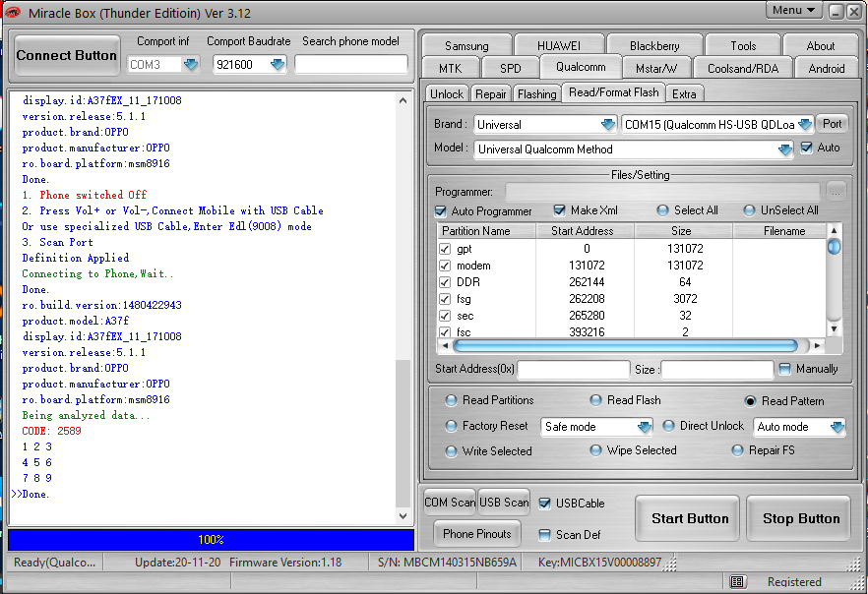Click the Start Address(0x) input field
The width and height of the screenshot is (868, 594).
click(574, 370)
